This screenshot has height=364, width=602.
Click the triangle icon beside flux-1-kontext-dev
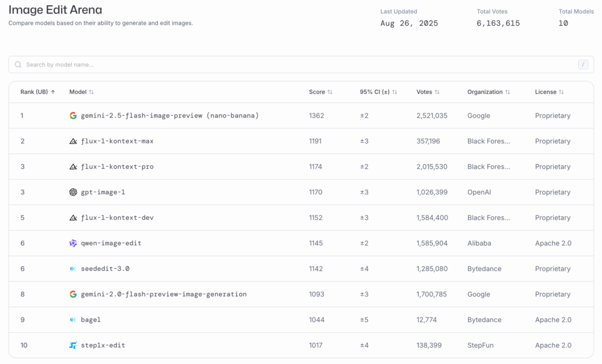click(x=73, y=218)
